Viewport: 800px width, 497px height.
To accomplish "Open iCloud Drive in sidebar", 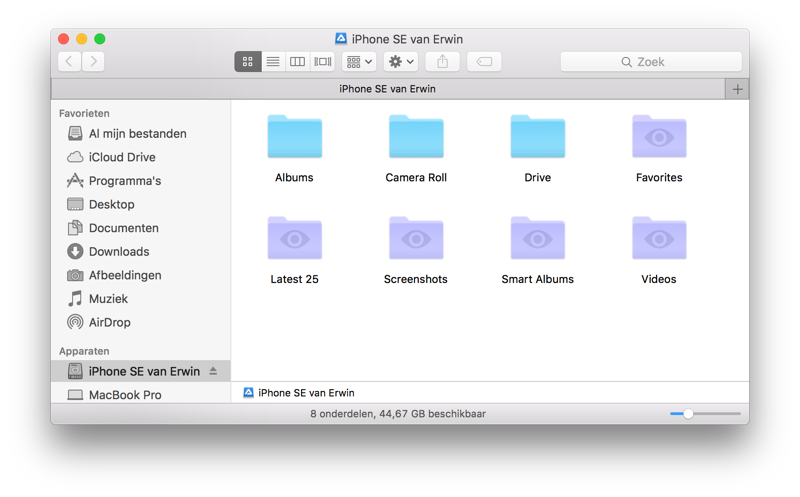I will point(141,157).
